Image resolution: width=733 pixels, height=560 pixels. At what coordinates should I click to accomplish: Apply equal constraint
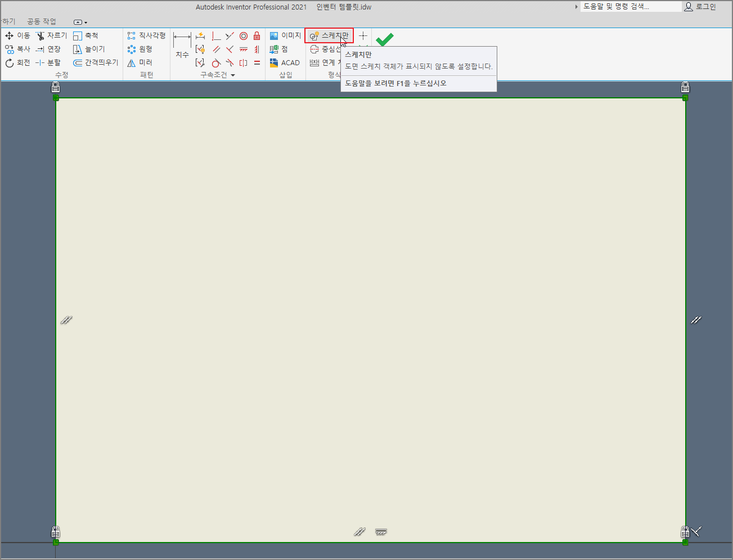[x=257, y=62]
